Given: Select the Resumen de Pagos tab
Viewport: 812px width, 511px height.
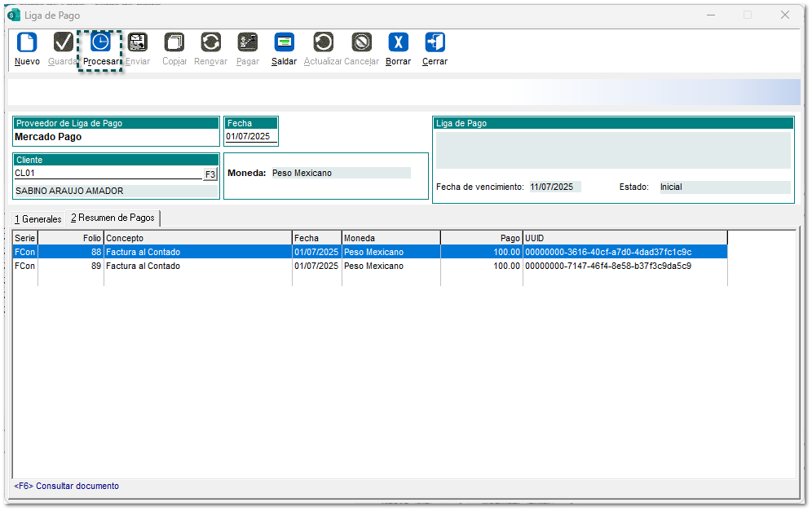Looking at the screenshot, I should [113, 218].
